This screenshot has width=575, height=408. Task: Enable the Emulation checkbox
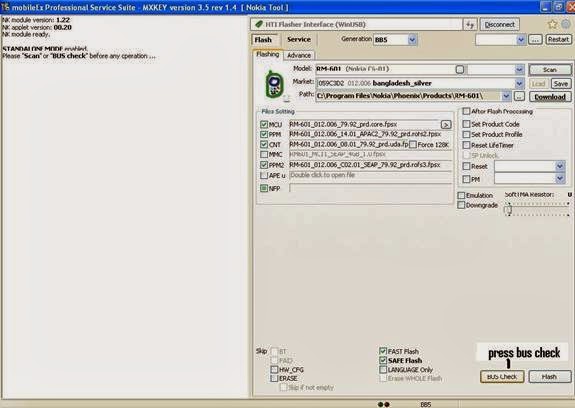pos(461,195)
